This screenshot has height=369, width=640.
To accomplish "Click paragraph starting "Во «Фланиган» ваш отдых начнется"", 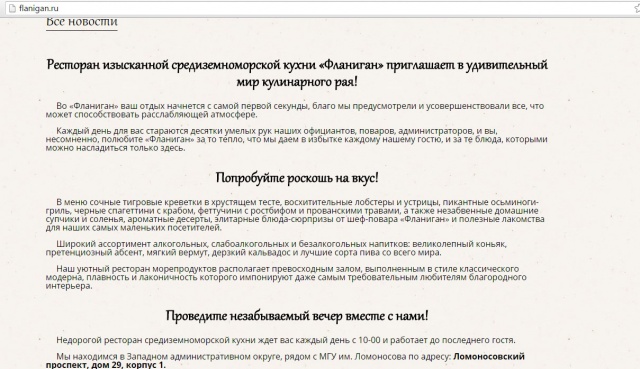I will pos(295,110).
